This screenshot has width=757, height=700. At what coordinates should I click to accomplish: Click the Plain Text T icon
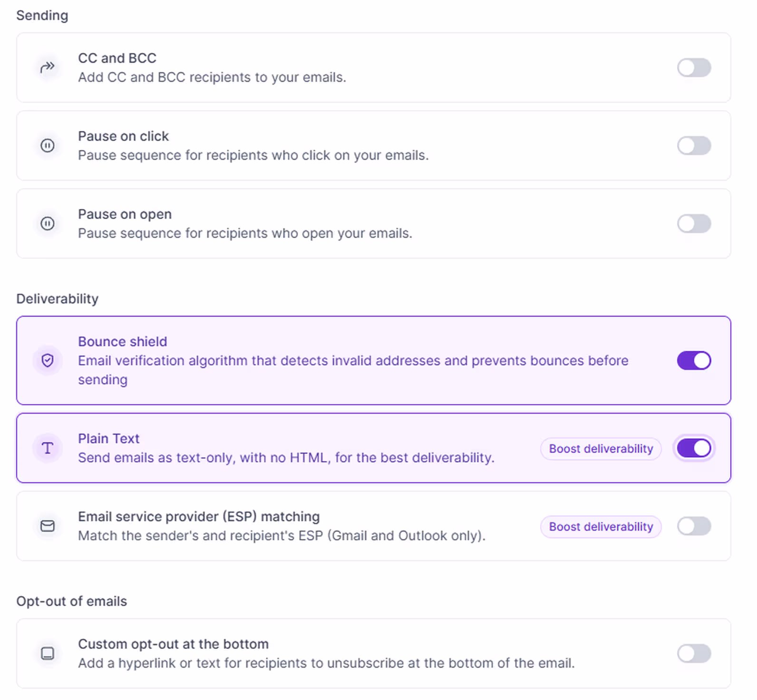(x=48, y=448)
